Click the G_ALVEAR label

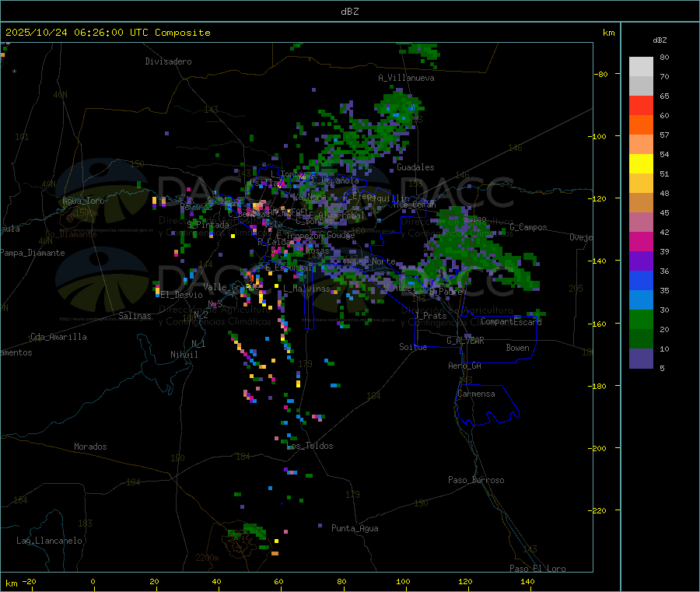pos(465,341)
